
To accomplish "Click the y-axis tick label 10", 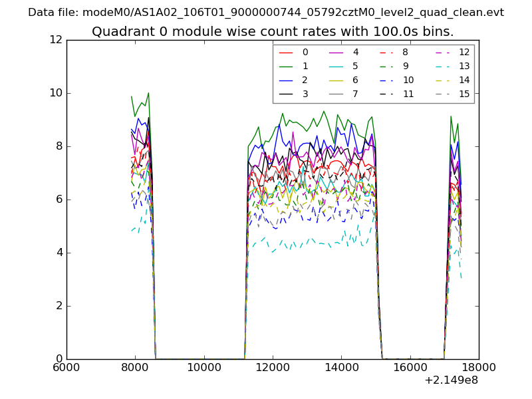I will tap(55, 93).
